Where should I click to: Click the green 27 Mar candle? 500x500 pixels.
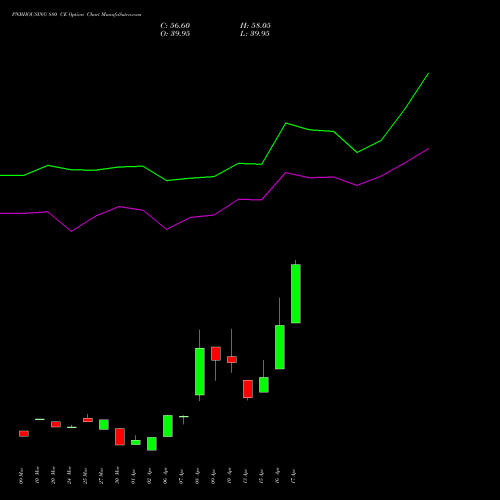pyautogui.click(x=104, y=425)
